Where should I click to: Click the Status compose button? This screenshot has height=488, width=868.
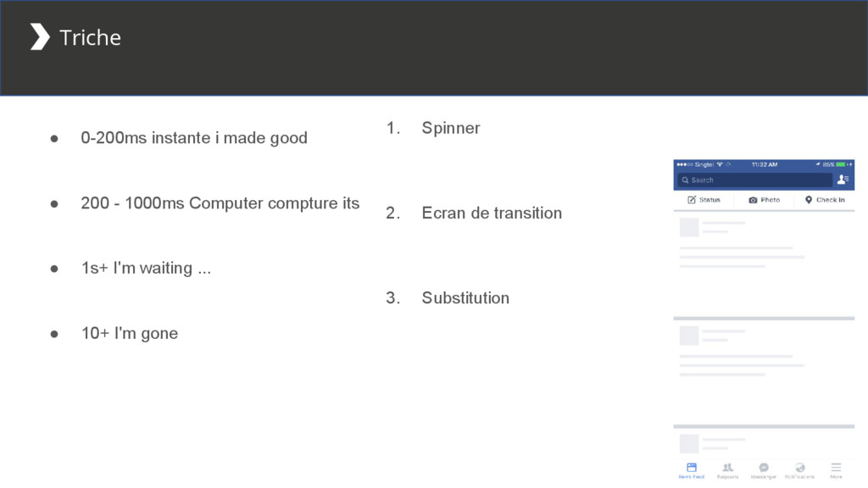click(x=704, y=200)
